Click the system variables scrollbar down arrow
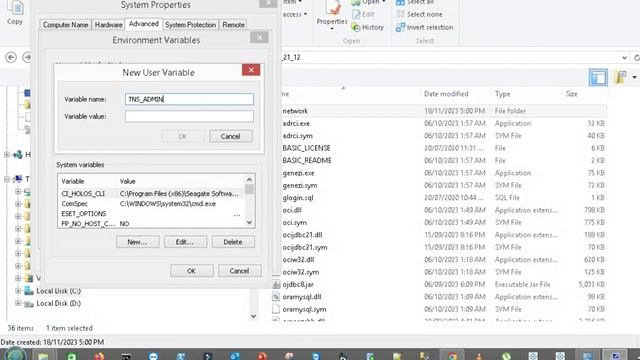Image resolution: width=640 pixels, height=360 pixels. [249, 222]
